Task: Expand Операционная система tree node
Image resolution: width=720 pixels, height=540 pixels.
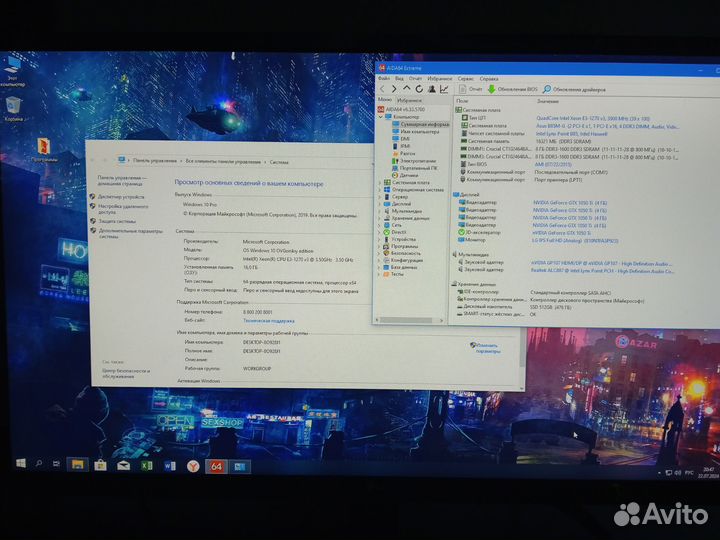Action: 380,189
